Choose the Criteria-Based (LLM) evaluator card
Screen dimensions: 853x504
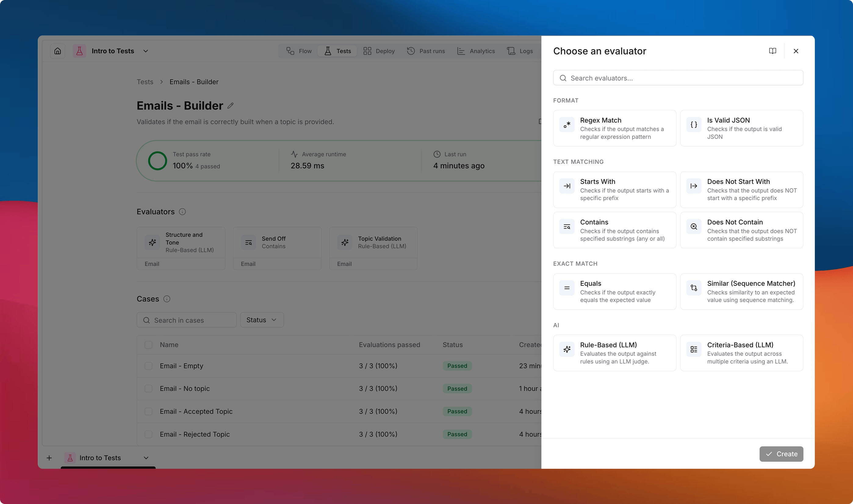tap(742, 353)
